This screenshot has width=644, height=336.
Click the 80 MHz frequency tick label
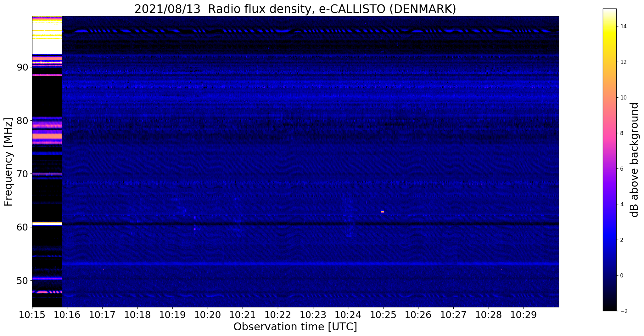tap(23, 121)
